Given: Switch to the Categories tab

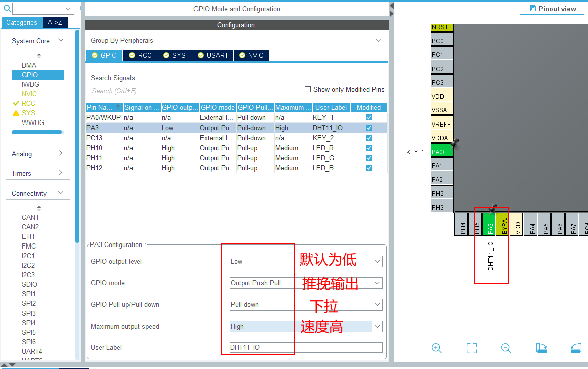Looking at the screenshot, I should pyautogui.click(x=22, y=23).
